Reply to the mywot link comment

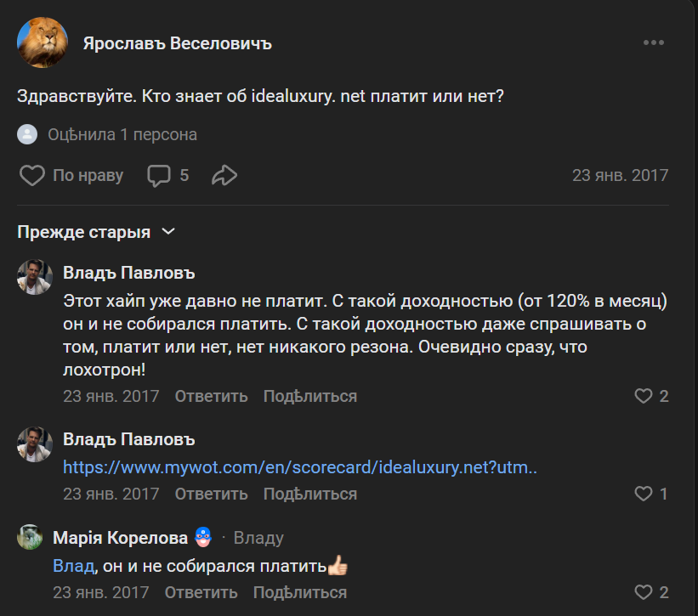211,494
